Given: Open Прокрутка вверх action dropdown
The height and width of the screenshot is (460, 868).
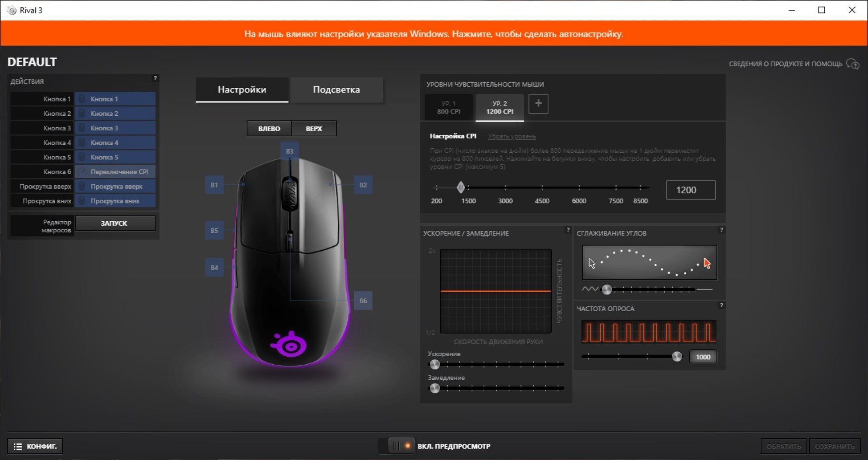Looking at the screenshot, I should coord(115,186).
